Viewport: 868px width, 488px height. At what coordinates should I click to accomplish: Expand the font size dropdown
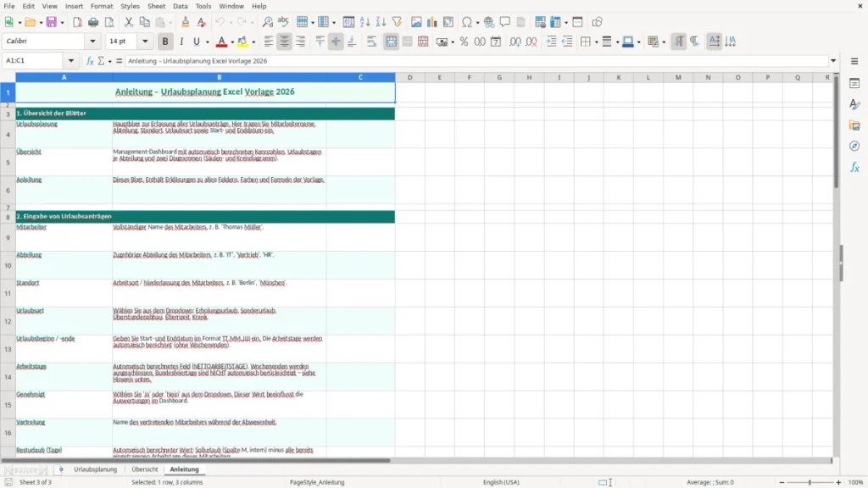[x=145, y=41]
